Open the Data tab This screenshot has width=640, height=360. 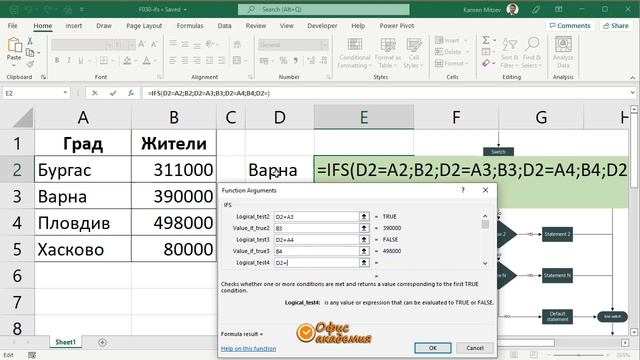click(x=224, y=26)
